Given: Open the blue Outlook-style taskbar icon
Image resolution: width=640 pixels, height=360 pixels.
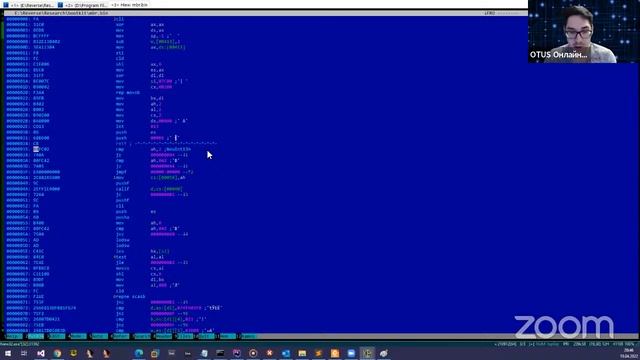Looking at the screenshot, I should click(286, 353).
